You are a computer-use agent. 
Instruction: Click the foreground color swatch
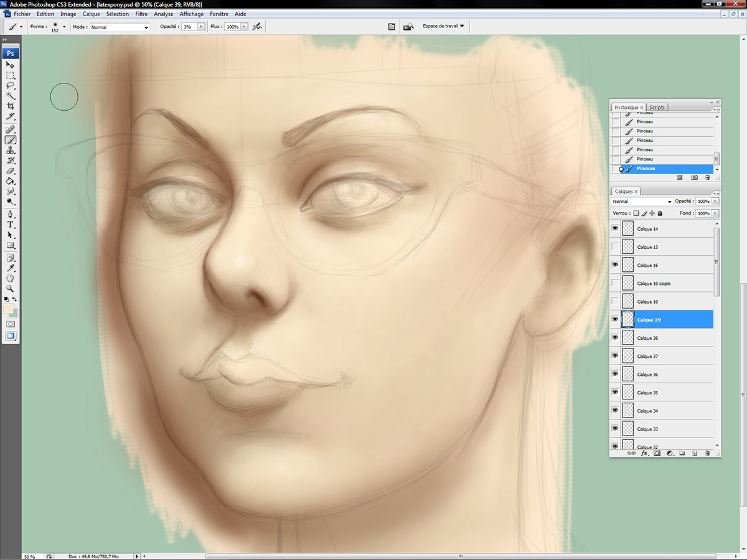[x=9, y=309]
